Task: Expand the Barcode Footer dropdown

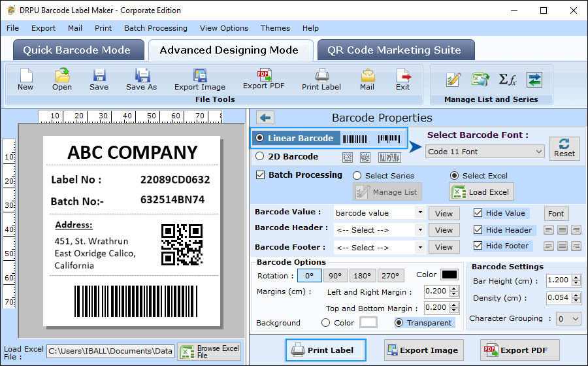Action: click(x=420, y=247)
